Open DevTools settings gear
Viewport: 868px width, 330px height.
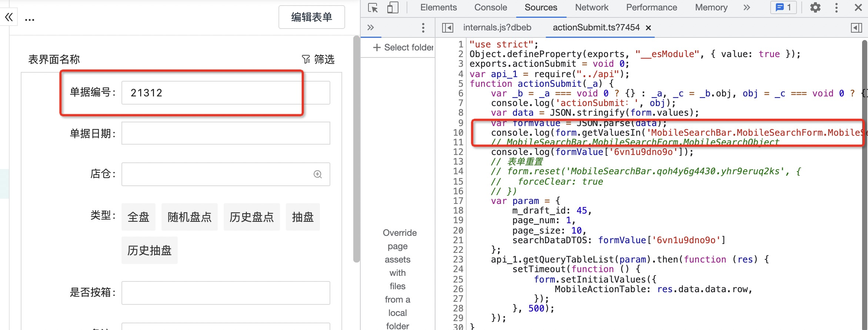pyautogui.click(x=815, y=8)
